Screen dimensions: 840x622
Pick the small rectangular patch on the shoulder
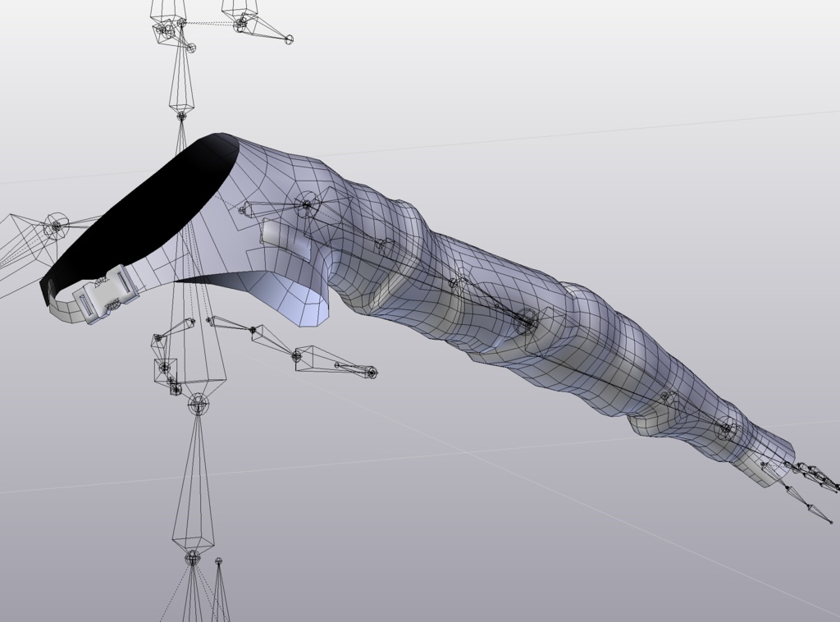tap(285, 240)
